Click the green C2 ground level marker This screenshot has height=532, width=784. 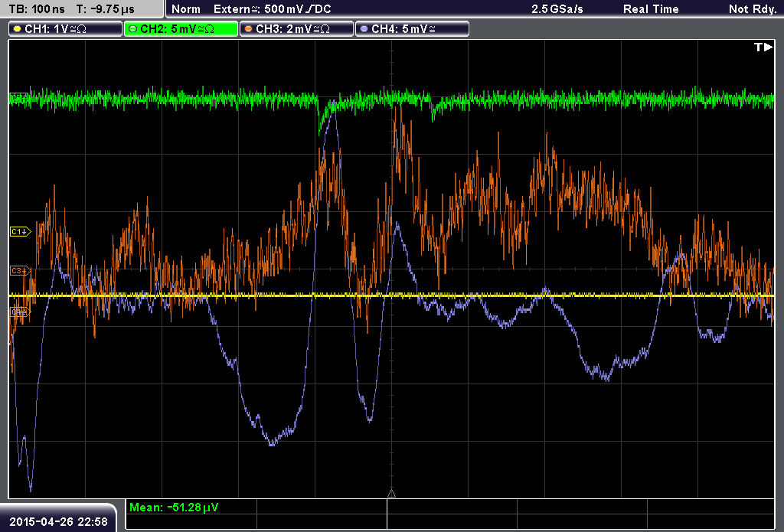(x=19, y=97)
